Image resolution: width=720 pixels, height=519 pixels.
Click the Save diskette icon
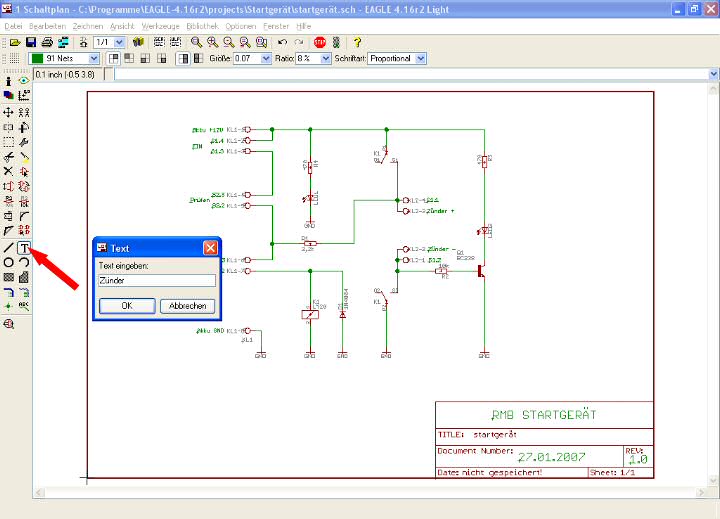click(31, 43)
